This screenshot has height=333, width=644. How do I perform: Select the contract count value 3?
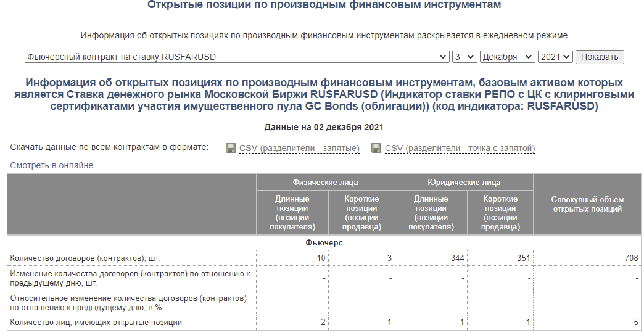[x=389, y=258]
